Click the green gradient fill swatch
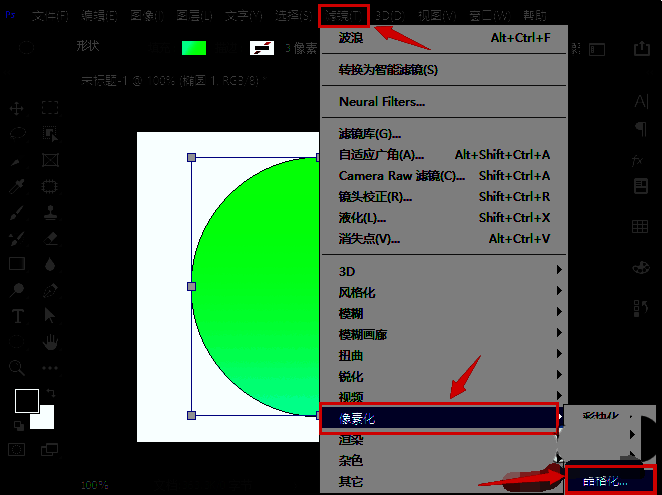The width and height of the screenshot is (662, 495). (193, 47)
